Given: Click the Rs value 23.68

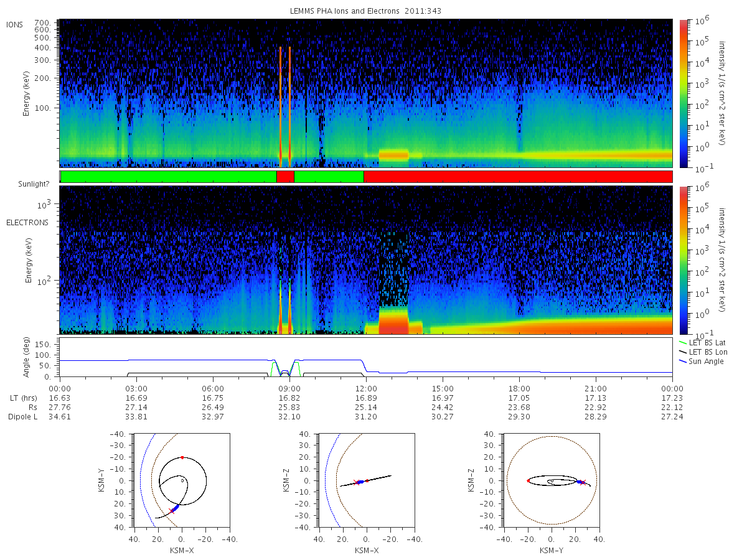Looking at the screenshot, I should pyautogui.click(x=519, y=407).
